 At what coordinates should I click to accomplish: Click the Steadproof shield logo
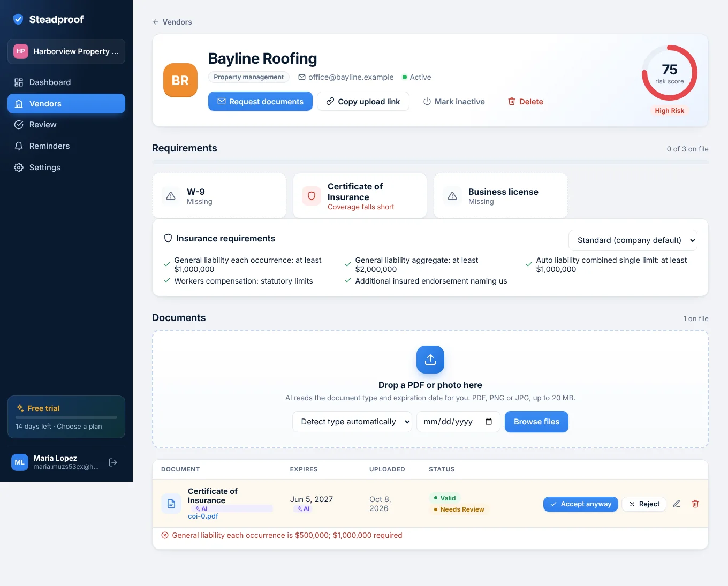(x=18, y=19)
